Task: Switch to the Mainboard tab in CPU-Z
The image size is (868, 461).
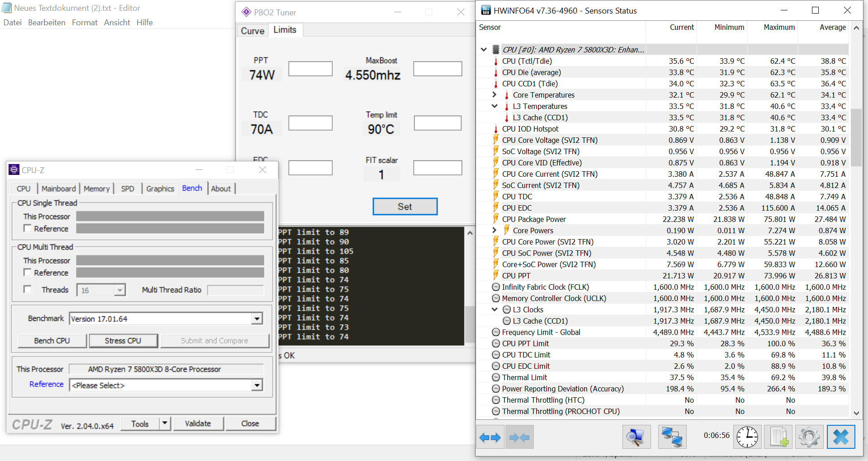Action: (59, 188)
